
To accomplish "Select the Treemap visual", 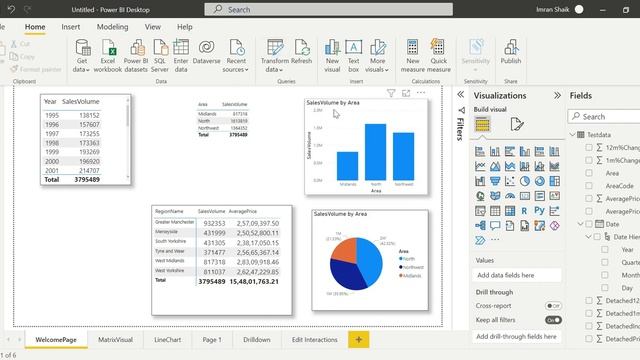I will point(554,181).
